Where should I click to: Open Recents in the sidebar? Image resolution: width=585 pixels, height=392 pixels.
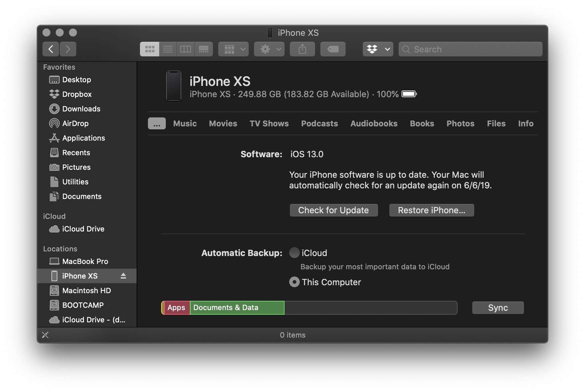pos(87,153)
